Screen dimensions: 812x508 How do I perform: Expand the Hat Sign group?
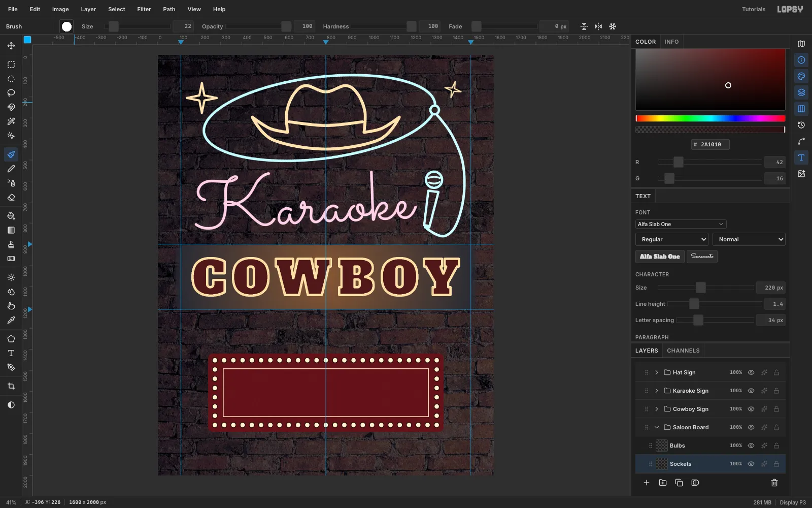tap(657, 372)
